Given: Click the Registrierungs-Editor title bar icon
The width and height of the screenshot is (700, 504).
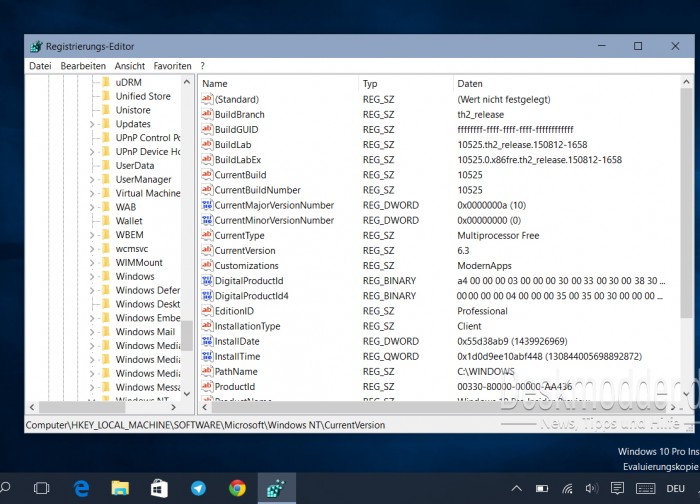Looking at the screenshot, I should (36, 46).
